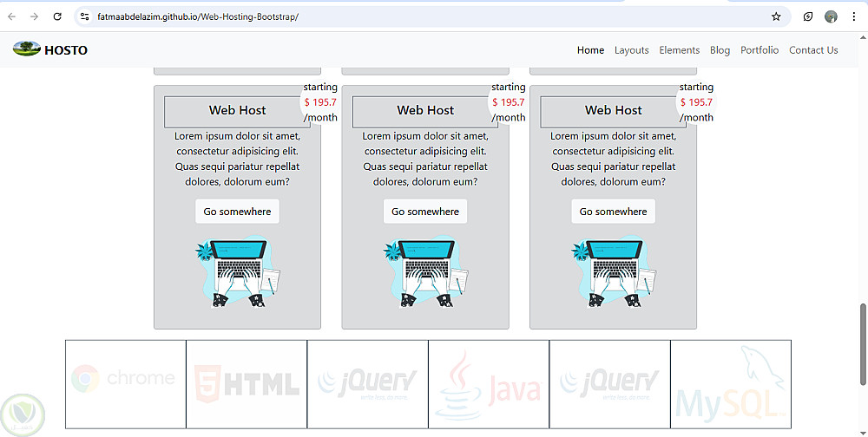Click the first card's $ 195.7 price
The image size is (868, 437).
coord(320,102)
